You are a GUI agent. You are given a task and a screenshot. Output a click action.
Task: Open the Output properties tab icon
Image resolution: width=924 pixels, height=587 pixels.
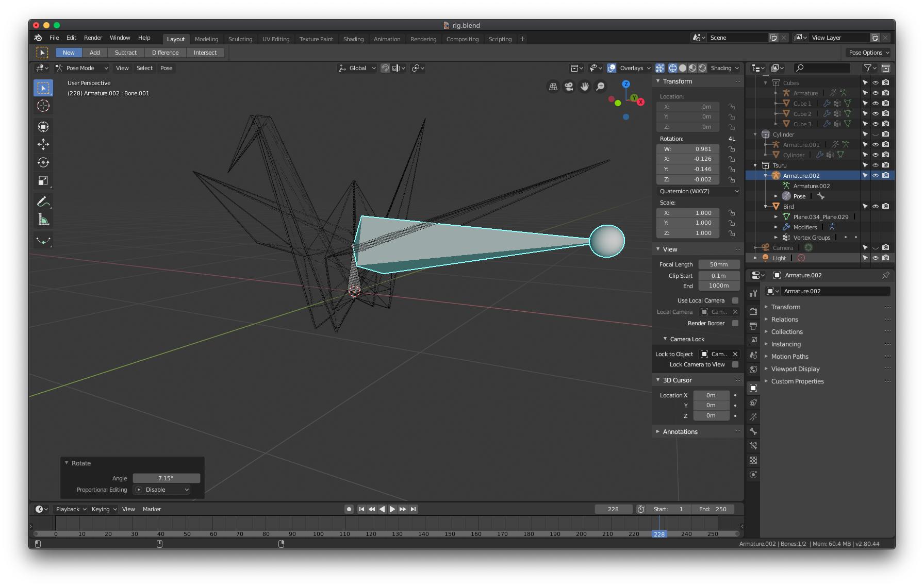[753, 326]
